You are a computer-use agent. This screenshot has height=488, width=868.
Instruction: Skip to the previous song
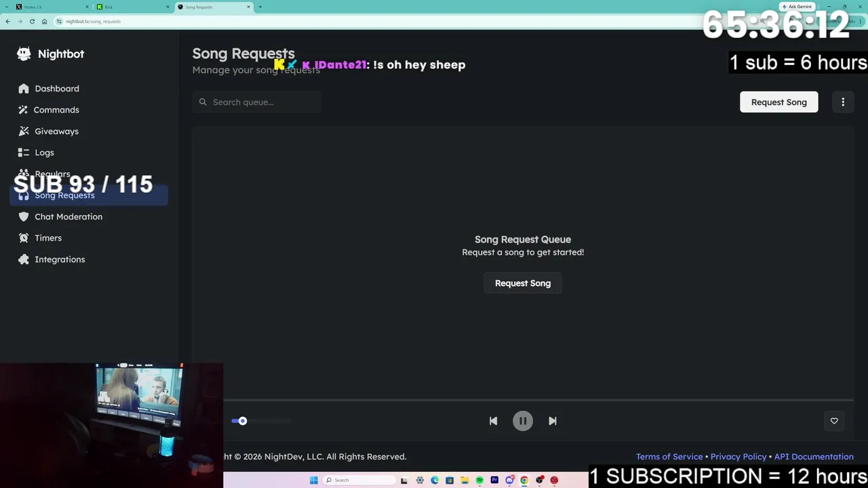tap(493, 421)
